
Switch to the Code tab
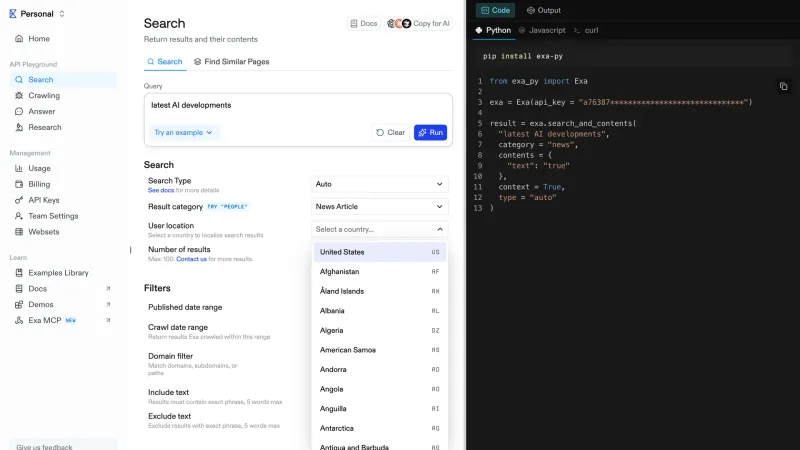[495, 10]
